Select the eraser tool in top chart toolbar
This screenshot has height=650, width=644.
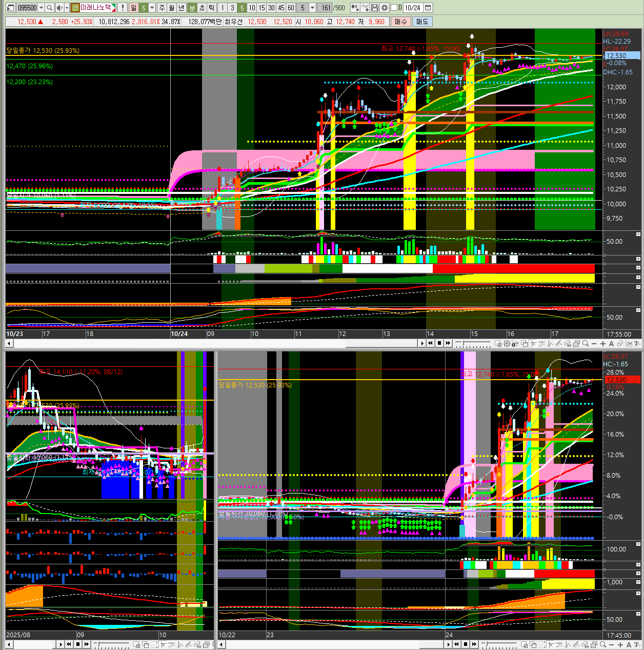pyautogui.click(x=620, y=344)
